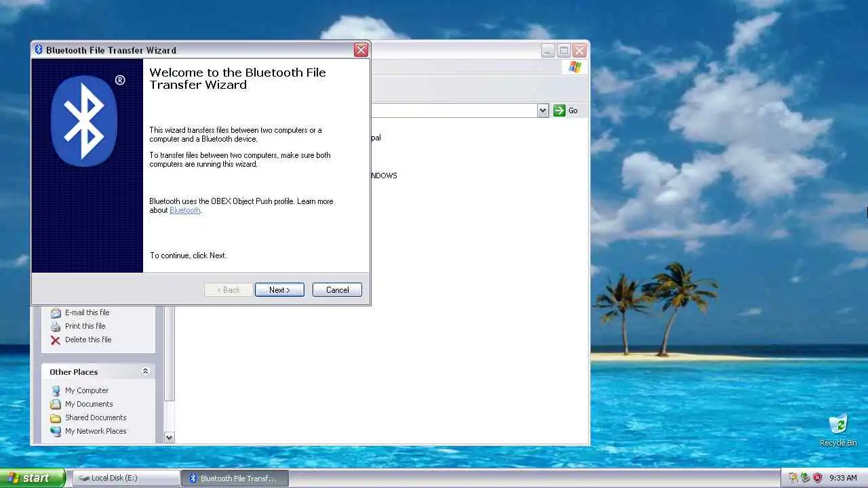Click the Bluetooth icon in wizard title bar
The width and height of the screenshot is (868, 488).
click(x=39, y=49)
